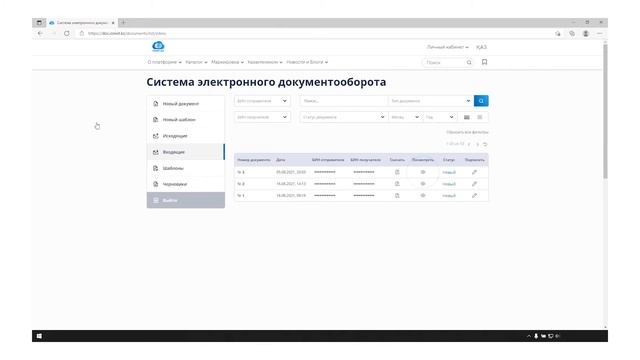Expand the Каталог menu

coord(196,62)
